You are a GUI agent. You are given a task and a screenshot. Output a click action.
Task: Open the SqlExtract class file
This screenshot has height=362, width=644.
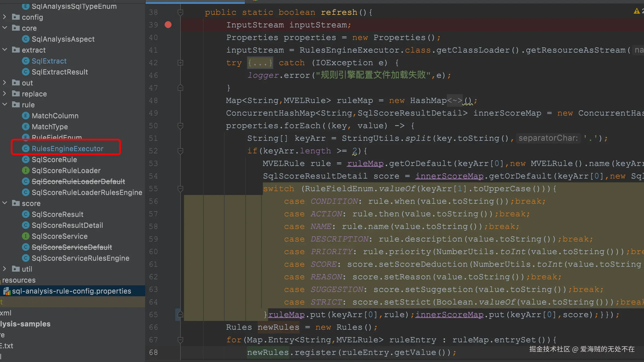click(49, 61)
